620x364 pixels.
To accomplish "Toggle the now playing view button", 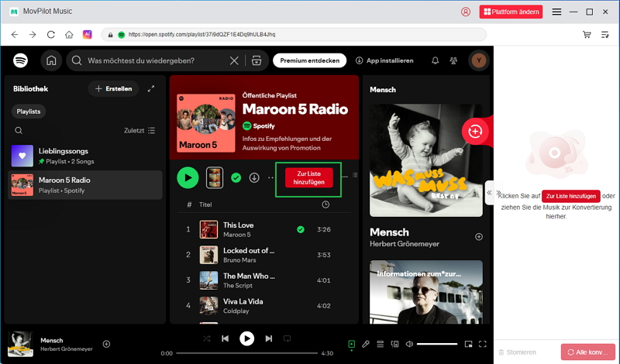I will click(351, 344).
